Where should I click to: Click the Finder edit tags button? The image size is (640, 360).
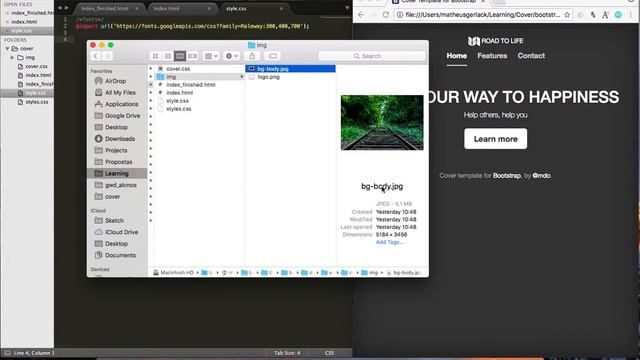(x=273, y=56)
